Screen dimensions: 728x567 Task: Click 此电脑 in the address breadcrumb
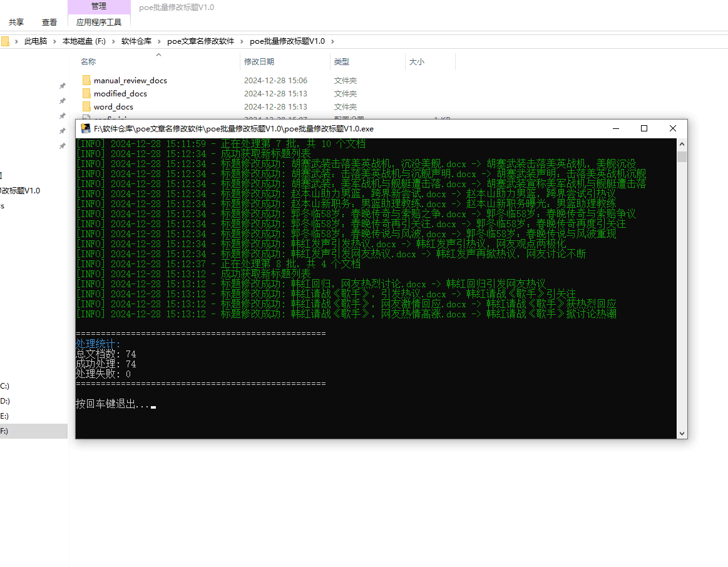pos(36,41)
